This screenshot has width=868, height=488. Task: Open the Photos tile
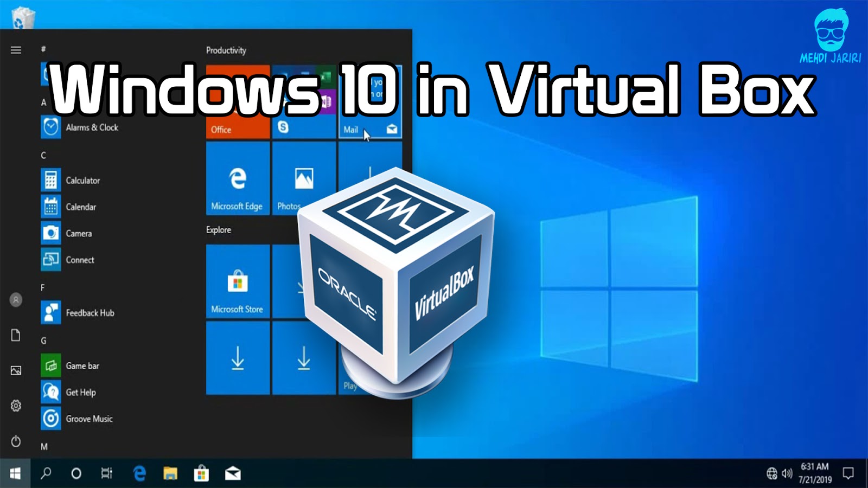[x=304, y=178]
